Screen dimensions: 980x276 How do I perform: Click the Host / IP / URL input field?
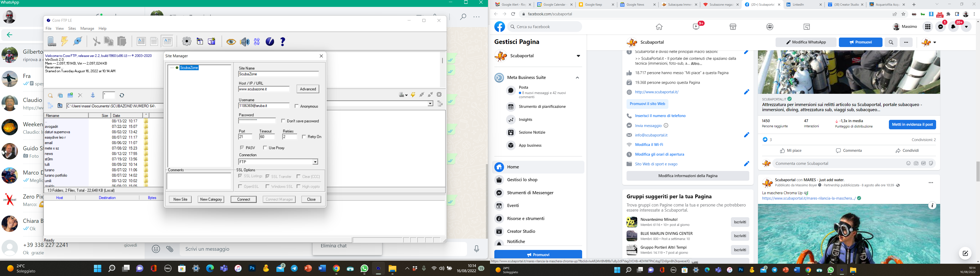pyautogui.click(x=264, y=89)
